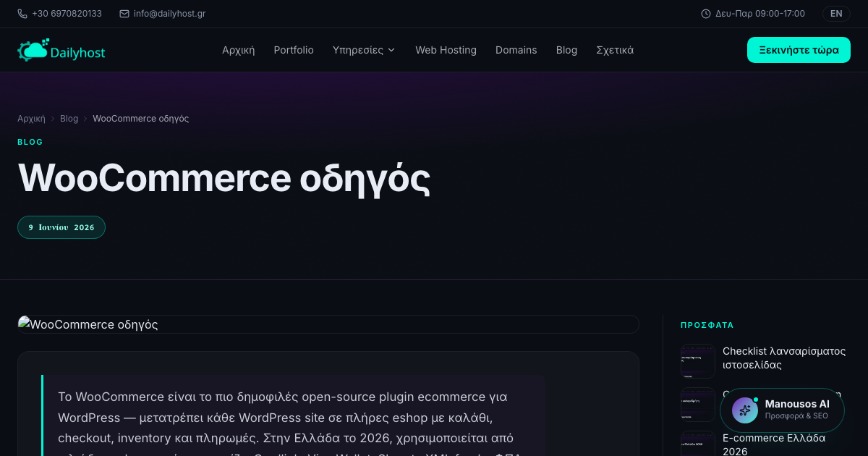
Task: Click the Ξεκινήστε τώρα button
Action: 799,50
